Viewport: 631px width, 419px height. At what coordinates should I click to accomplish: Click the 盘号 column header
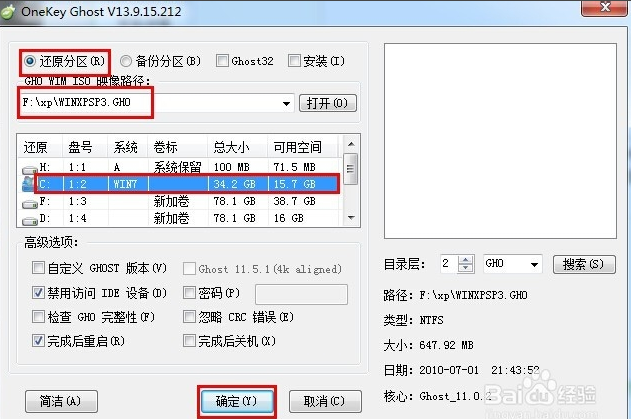85,147
